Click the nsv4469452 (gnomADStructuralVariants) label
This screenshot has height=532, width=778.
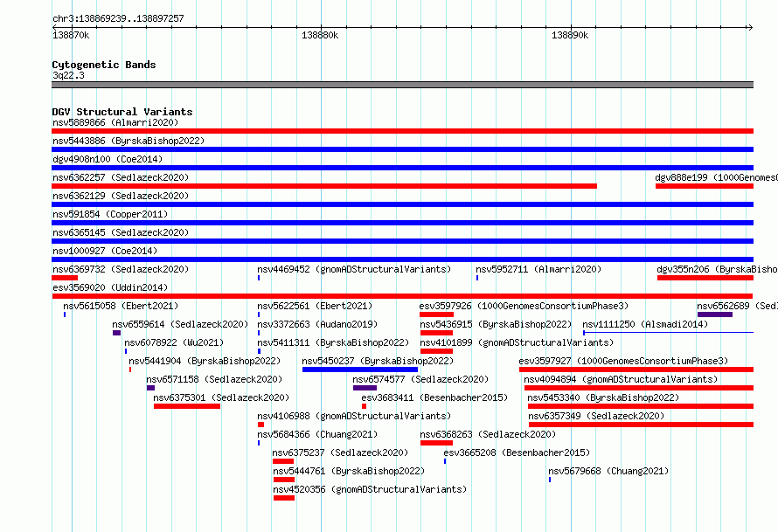(354, 269)
